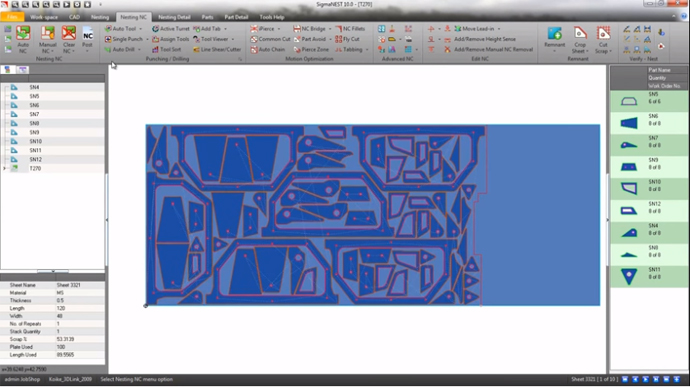This screenshot has width=690, height=387.
Task: Activate the Cut Scrap tool
Action: pyautogui.click(x=603, y=40)
